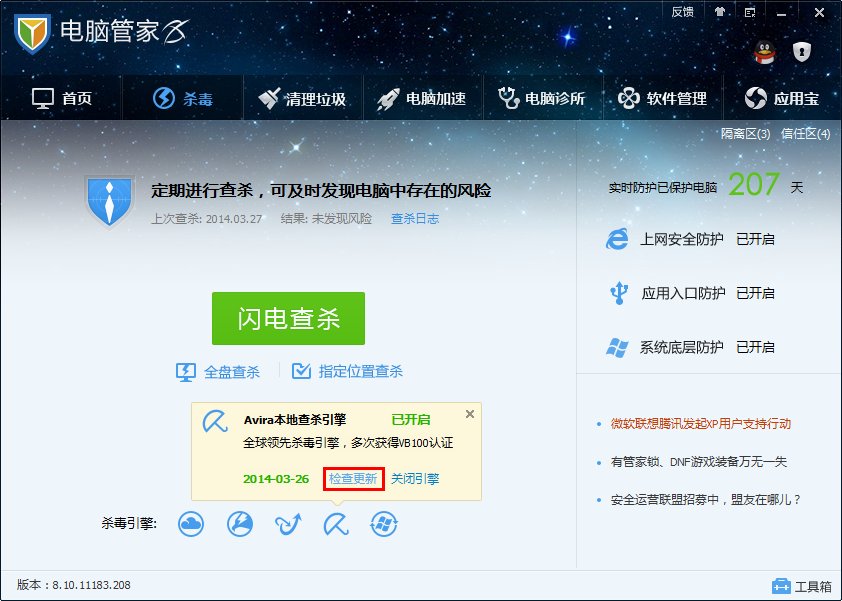Viewport: 842px width, 601px height.
Task: Click the lightning bird antivirus engine icon
Action: coord(240,523)
